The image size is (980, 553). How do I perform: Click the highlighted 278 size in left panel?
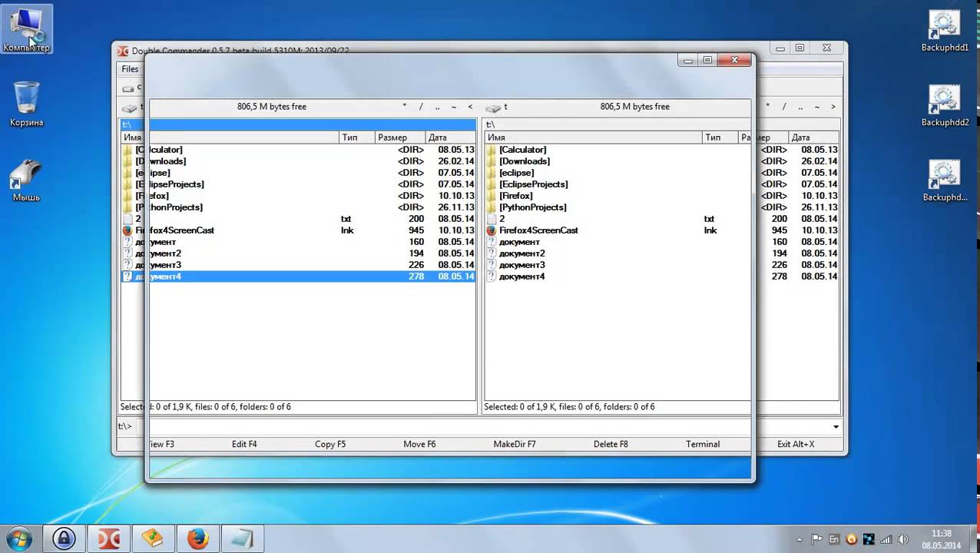(416, 276)
